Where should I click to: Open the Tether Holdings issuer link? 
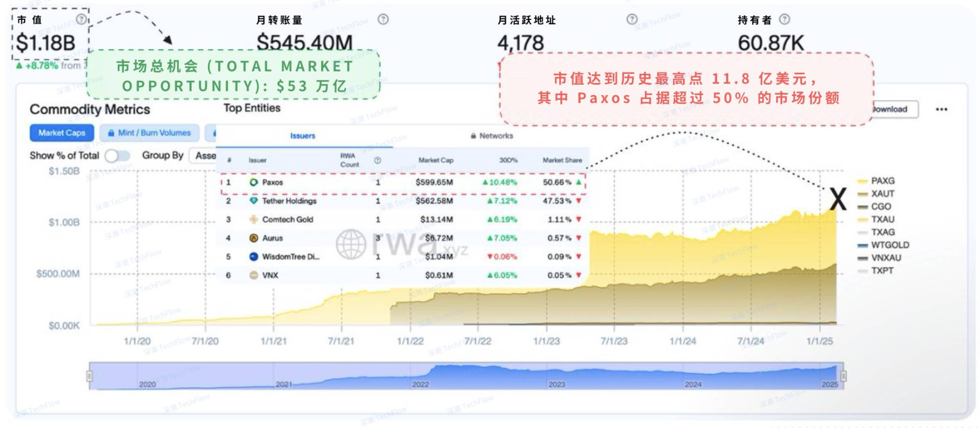(x=289, y=201)
